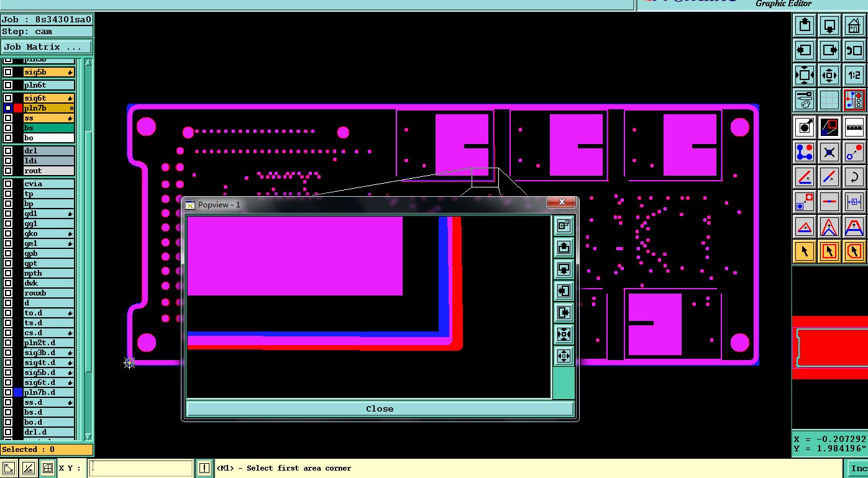Viewport: 868px width, 478px height.
Task: Open the Job Matrix ... button
Action: [47, 47]
